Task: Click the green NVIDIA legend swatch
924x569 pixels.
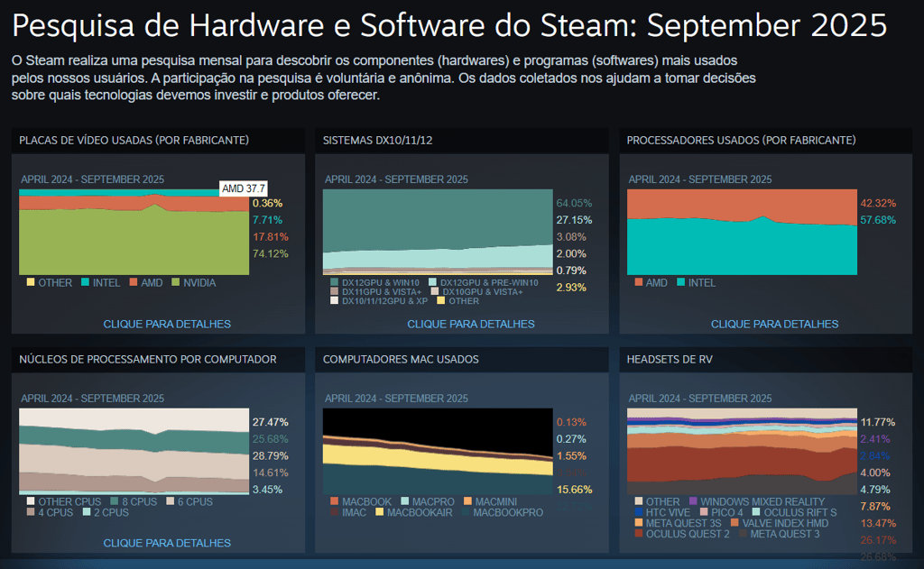Action: [175, 282]
